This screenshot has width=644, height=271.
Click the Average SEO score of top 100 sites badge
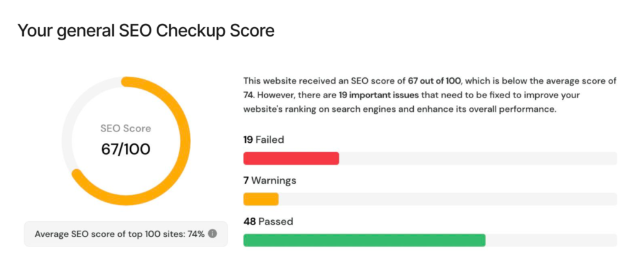pyautogui.click(x=126, y=234)
